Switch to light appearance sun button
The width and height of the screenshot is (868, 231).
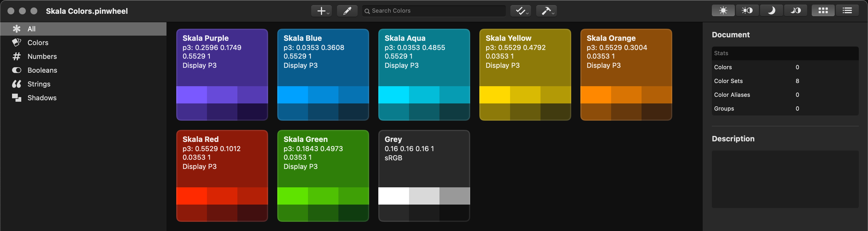(x=723, y=11)
